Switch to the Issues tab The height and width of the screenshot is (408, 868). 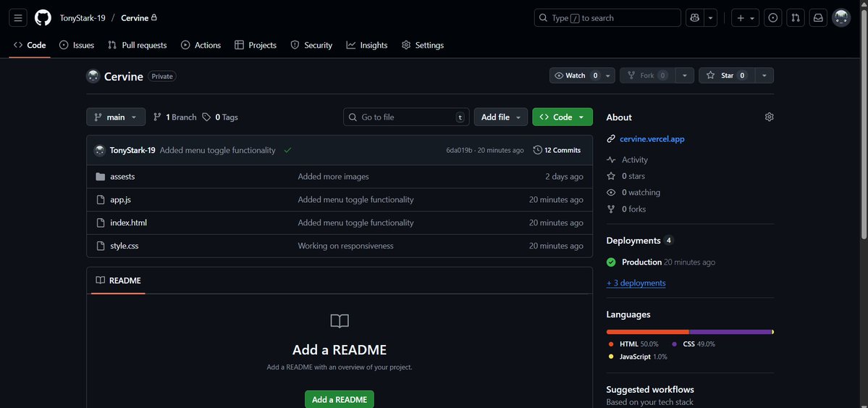pos(77,45)
